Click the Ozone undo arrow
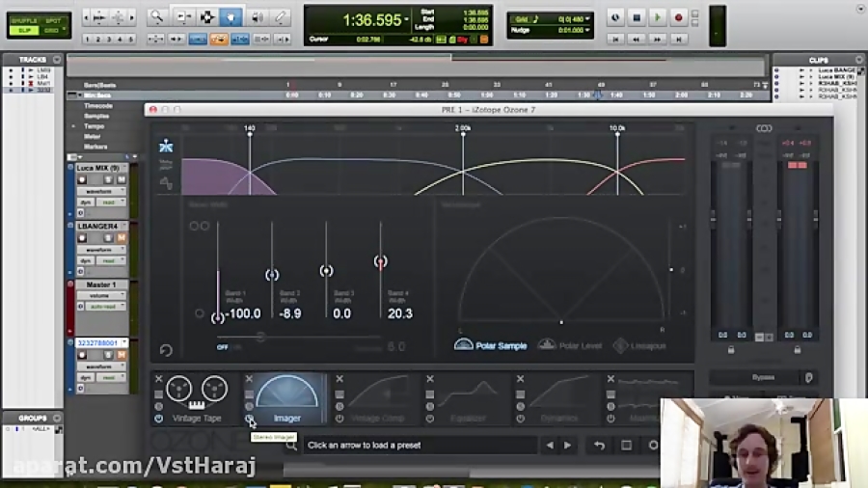The width and height of the screenshot is (868, 488). (600, 446)
